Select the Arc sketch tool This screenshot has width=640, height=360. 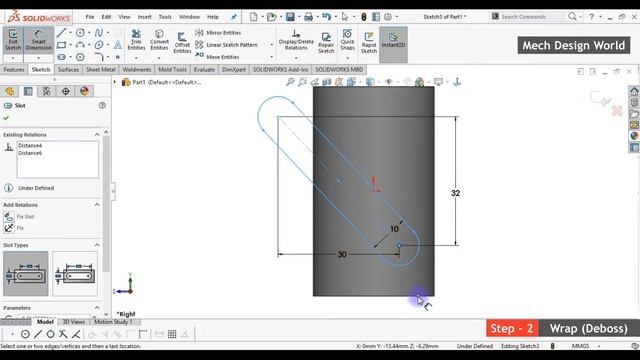coord(80,45)
